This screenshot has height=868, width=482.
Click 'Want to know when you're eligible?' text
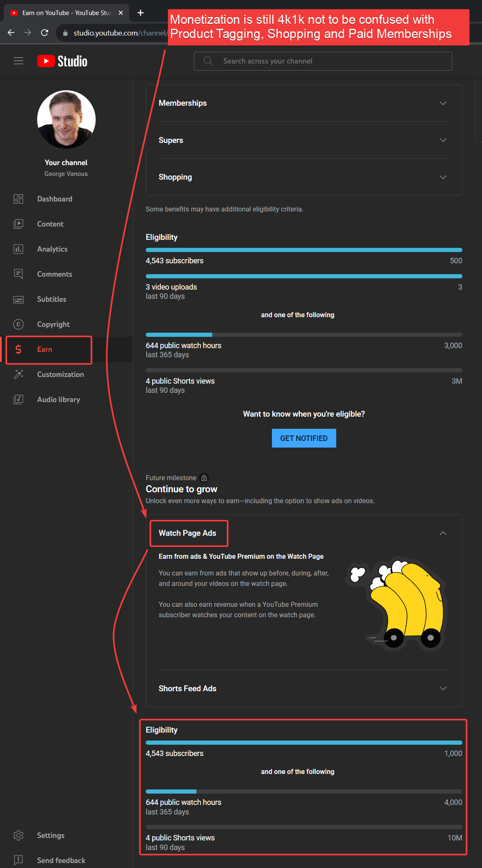click(304, 414)
